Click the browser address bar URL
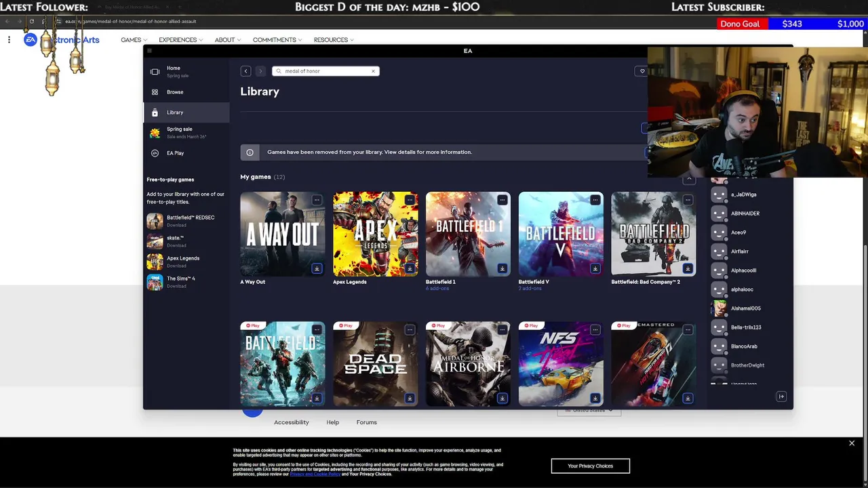 (x=131, y=21)
